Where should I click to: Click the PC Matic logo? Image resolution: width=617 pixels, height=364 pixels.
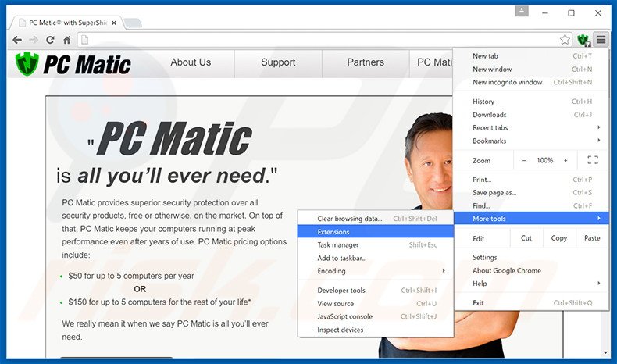[73, 64]
